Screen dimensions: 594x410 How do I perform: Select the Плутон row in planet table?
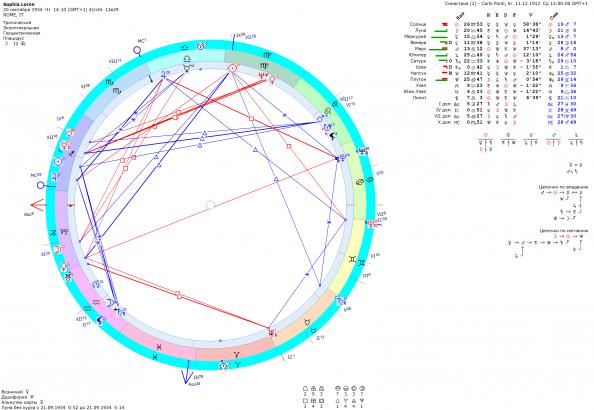click(x=492, y=79)
